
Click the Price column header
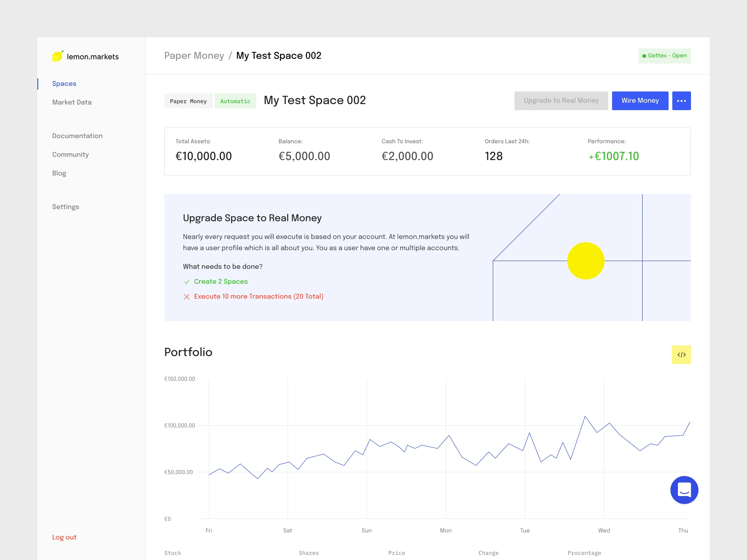[x=396, y=553]
